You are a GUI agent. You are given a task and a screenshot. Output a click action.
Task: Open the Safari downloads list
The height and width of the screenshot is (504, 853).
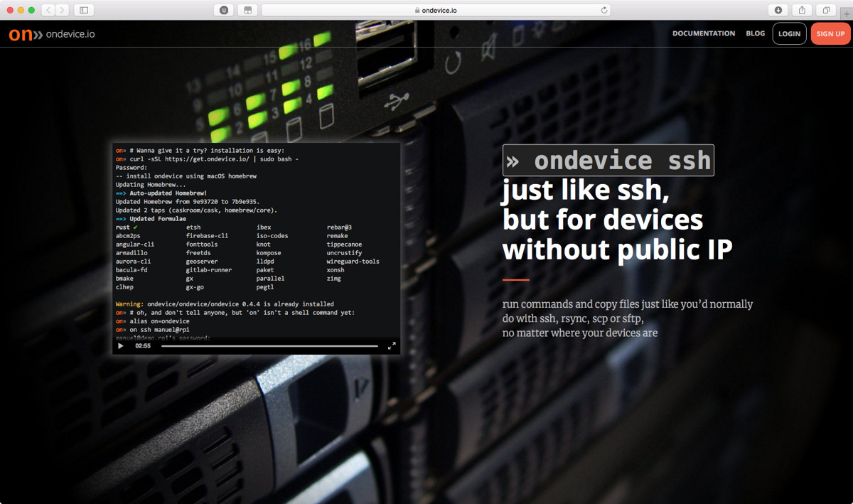tap(778, 10)
